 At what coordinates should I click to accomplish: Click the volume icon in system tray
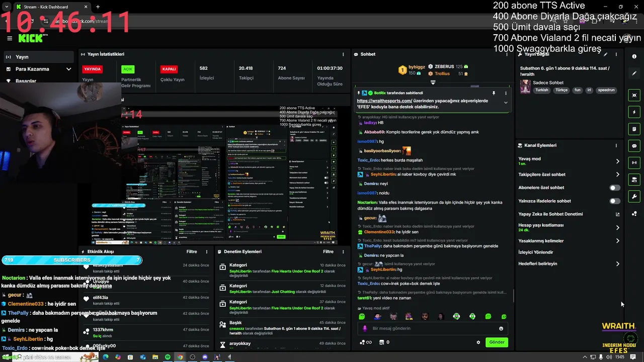(609, 357)
